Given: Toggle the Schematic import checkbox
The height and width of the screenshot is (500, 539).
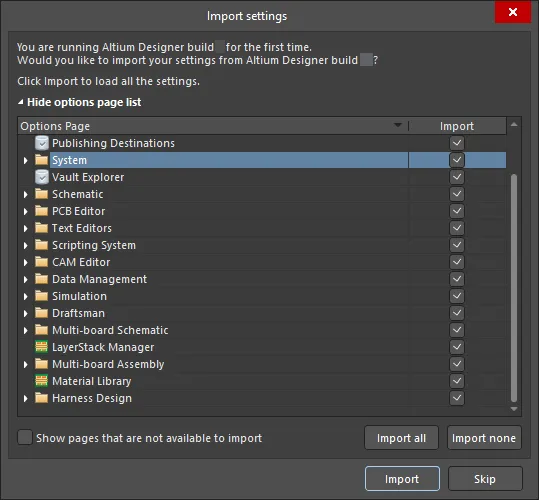Looking at the screenshot, I should pyautogui.click(x=457, y=194).
